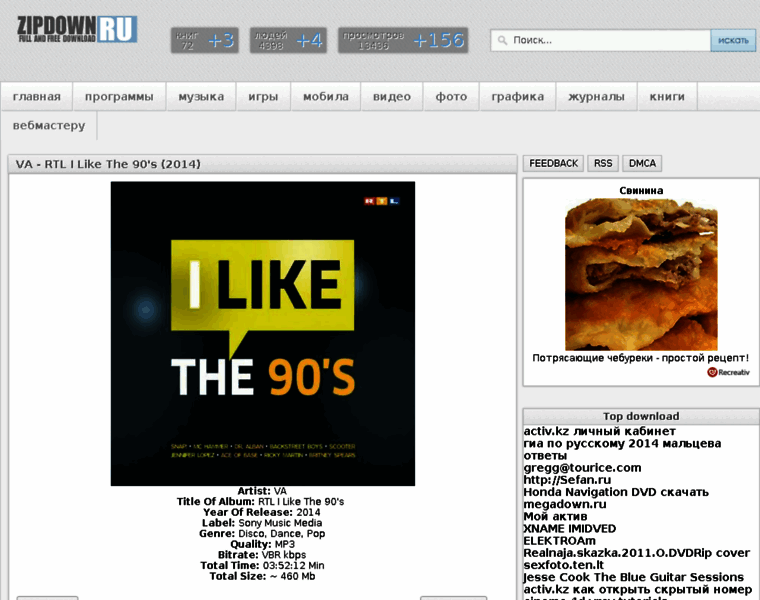
Task: Select the журналы menu item
Action: [x=596, y=97]
